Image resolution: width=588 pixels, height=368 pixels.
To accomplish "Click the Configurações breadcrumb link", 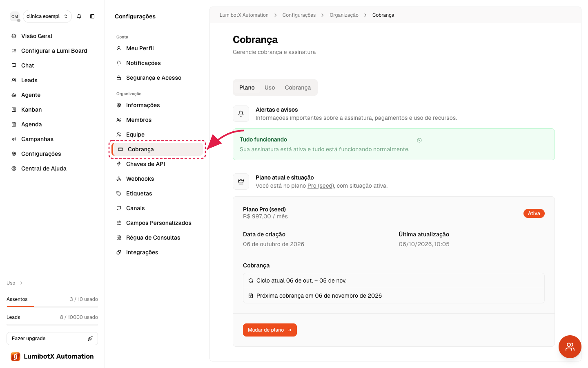I will (299, 15).
